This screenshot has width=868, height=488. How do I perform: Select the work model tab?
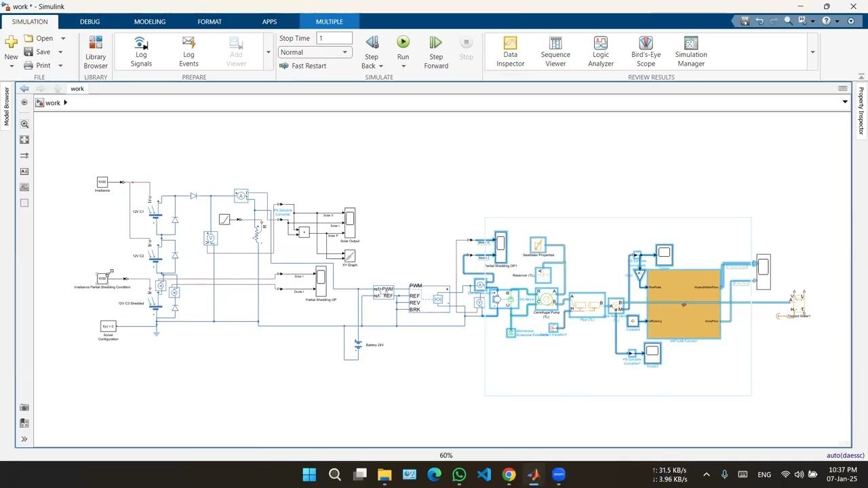pos(77,89)
